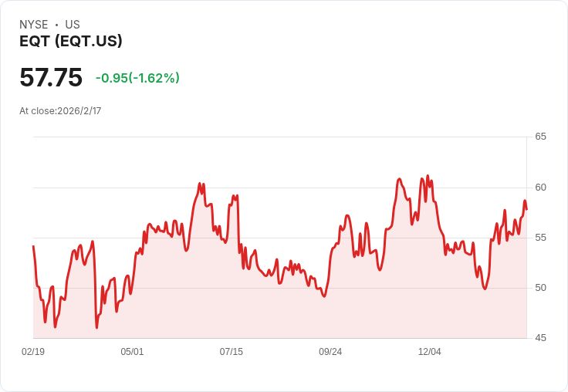This screenshot has width=568, height=392.
Task: Click the NYSE exchange label
Action: (x=33, y=25)
